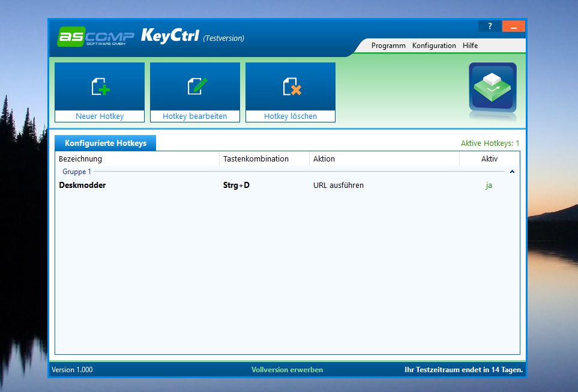The width and height of the screenshot is (578, 392).
Task: Sort by the Bezeichnung column header
Action: point(137,159)
